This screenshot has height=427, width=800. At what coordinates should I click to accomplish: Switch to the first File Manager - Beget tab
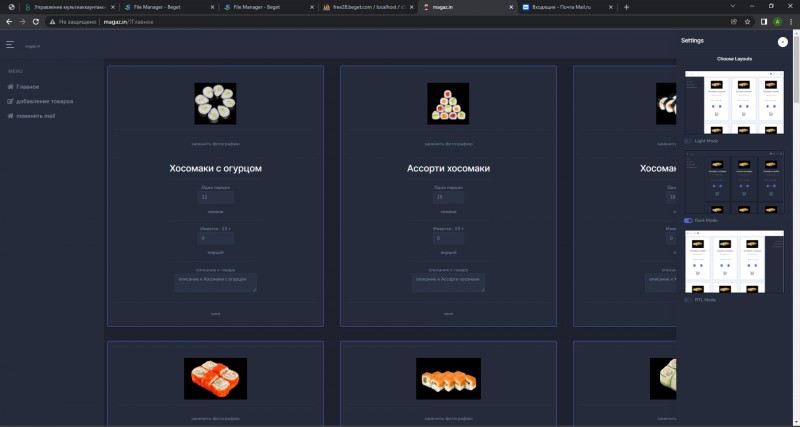click(x=170, y=7)
